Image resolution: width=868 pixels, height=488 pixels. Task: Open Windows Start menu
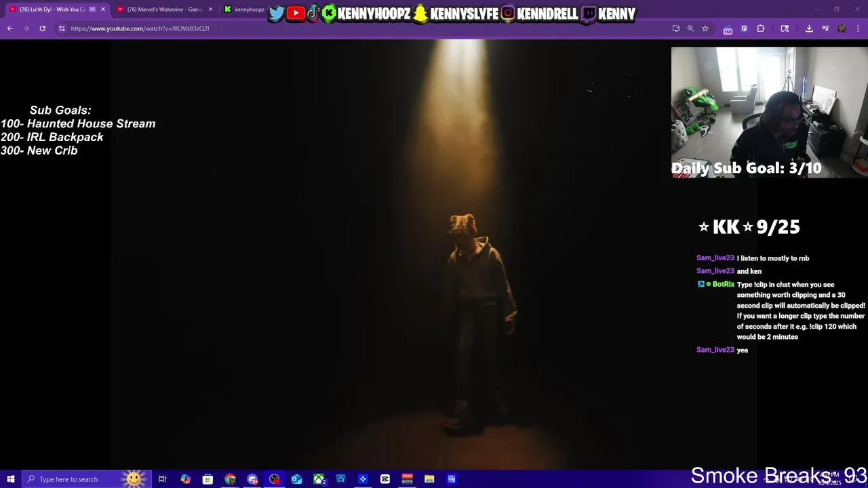pyautogui.click(x=10, y=479)
